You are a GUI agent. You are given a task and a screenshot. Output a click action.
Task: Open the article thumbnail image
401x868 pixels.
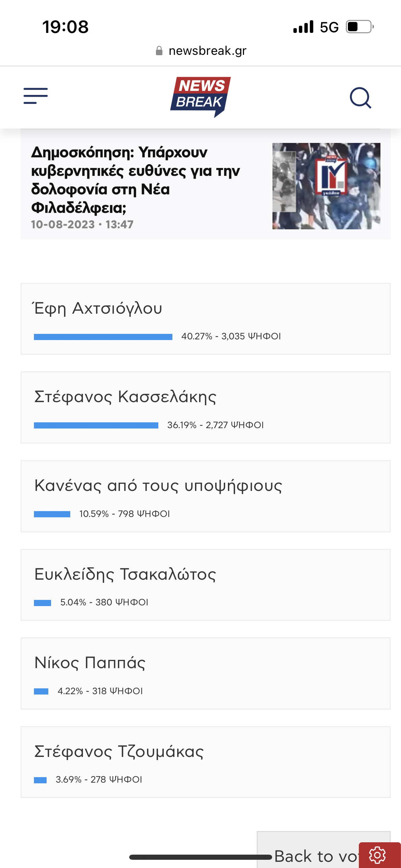pos(326,186)
